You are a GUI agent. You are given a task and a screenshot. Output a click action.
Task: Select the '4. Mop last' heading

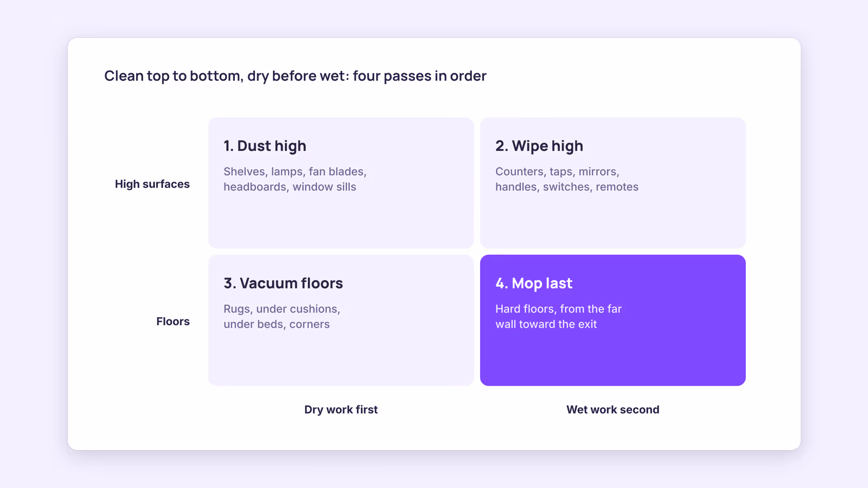534,283
